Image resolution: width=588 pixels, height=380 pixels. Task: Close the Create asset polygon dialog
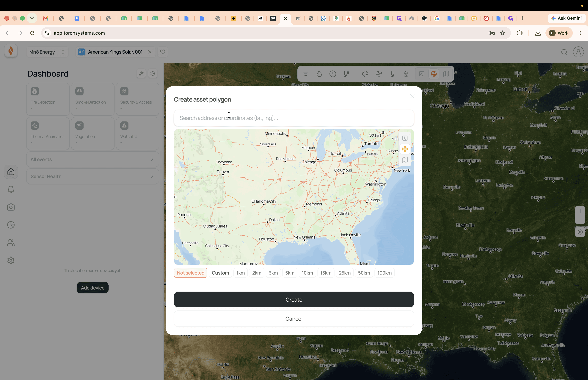point(412,96)
